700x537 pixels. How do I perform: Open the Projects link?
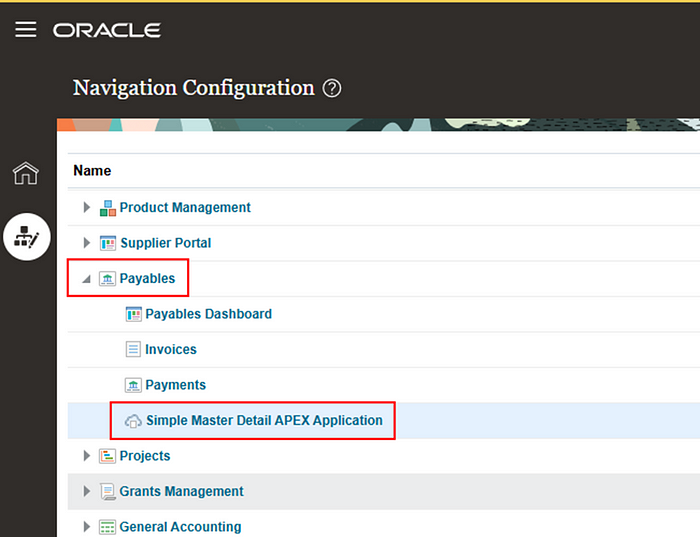145,456
